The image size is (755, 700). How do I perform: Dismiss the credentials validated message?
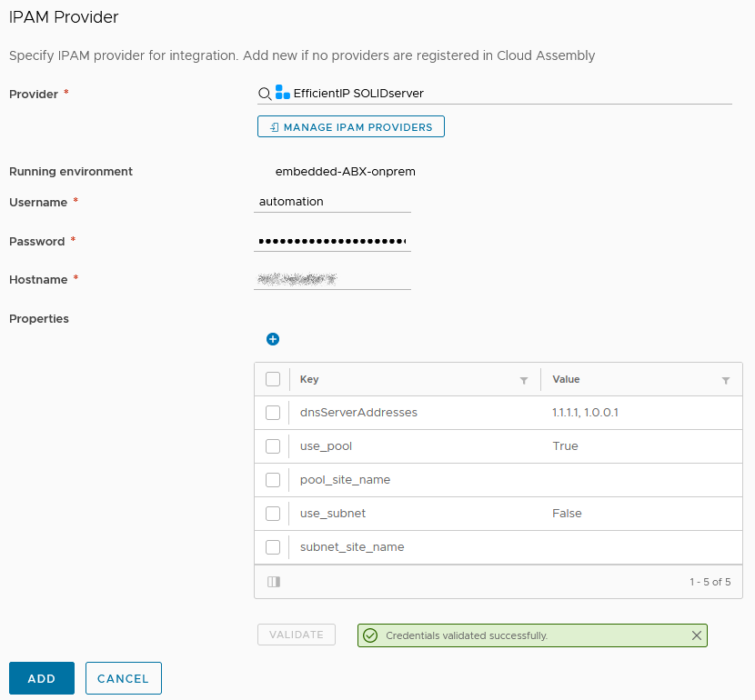696,635
